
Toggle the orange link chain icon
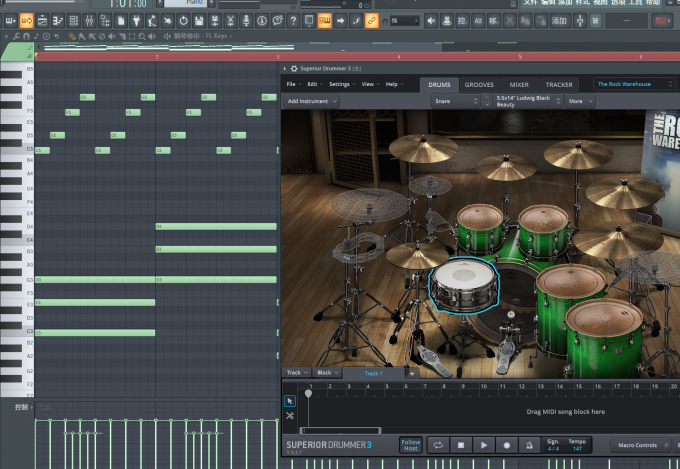click(372, 20)
